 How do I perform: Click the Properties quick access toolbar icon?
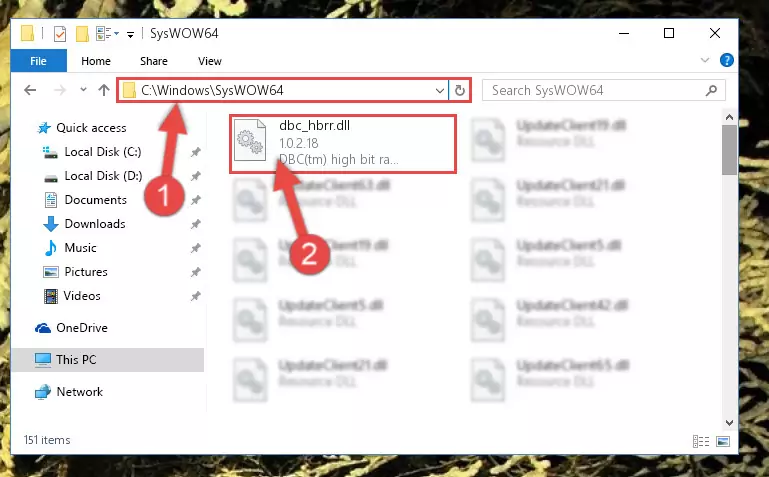click(x=59, y=34)
